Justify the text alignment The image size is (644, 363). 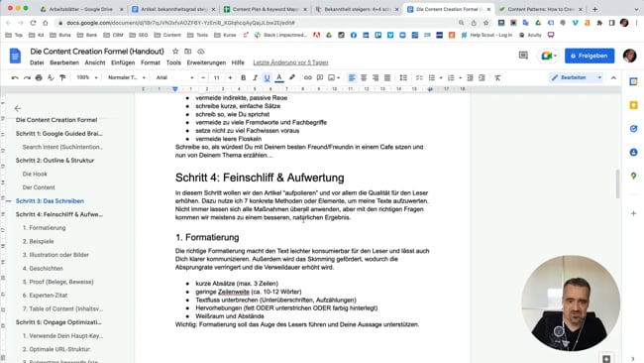click(387, 77)
